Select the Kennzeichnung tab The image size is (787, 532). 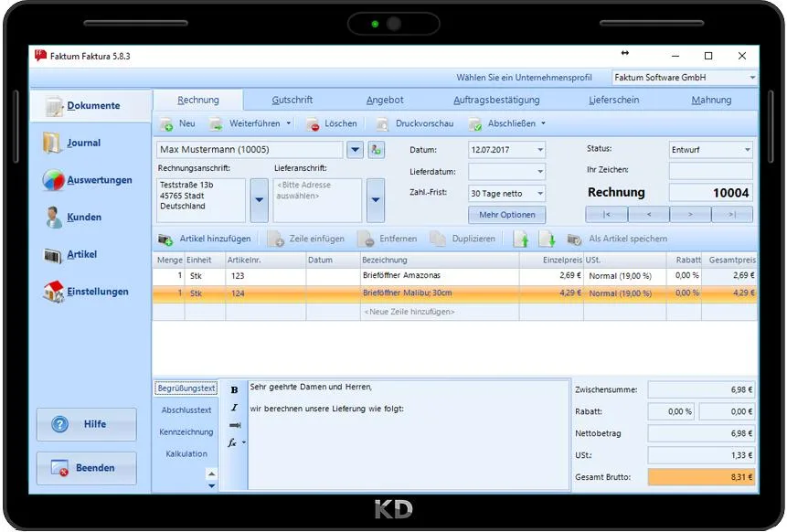186,431
